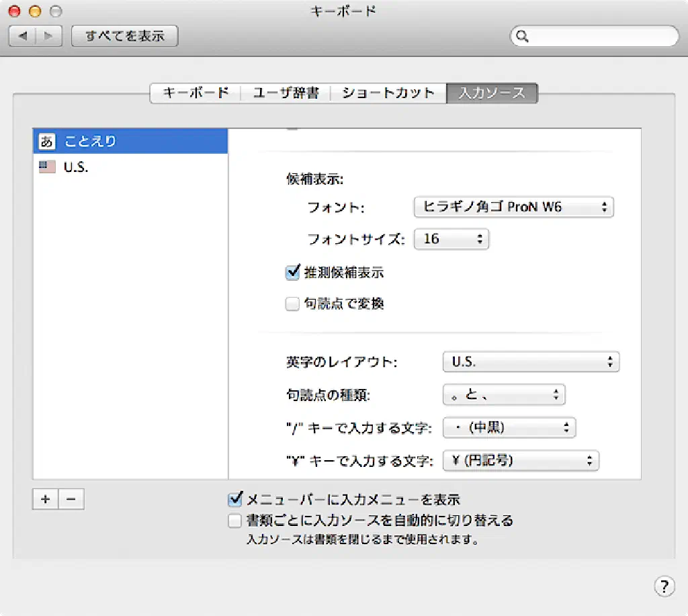
Task: Select the ことえり input source icon
Action: [47, 141]
